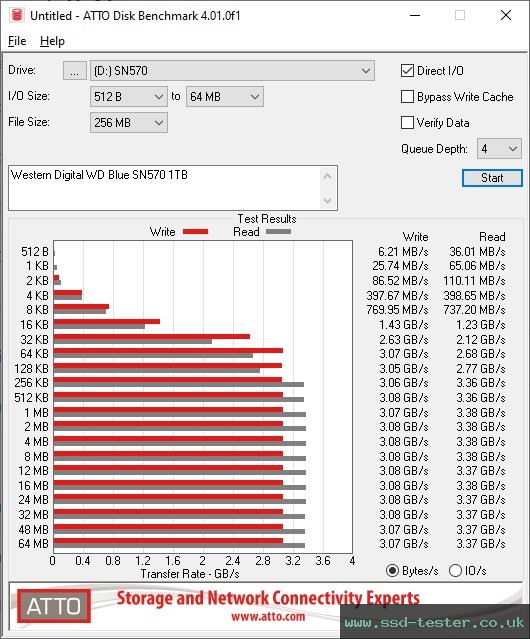Click the 512 B row write value 6.21 MB/s

pos(403,252)
